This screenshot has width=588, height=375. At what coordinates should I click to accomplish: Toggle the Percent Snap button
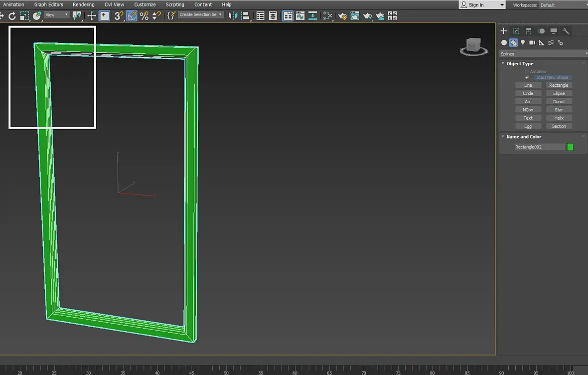click(x=144, y=16)
